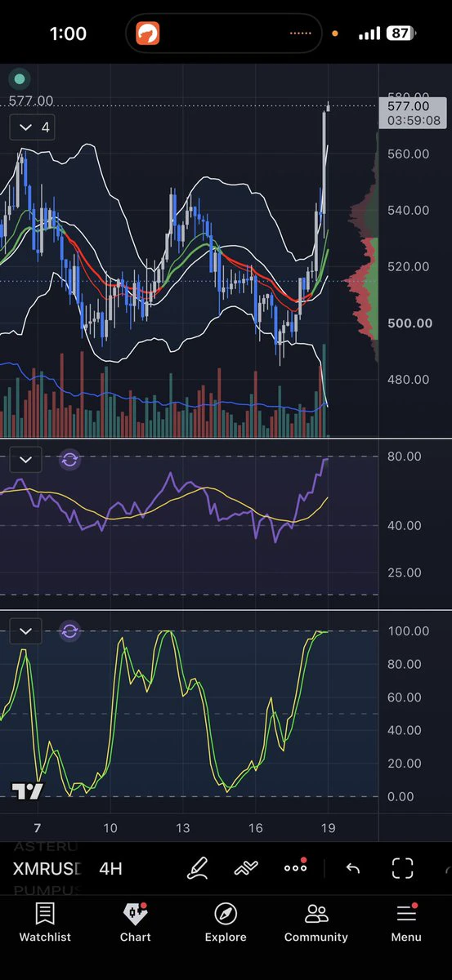Switch to the Explore tab
This screenshot has height=980, width=452.
(x=226, y=923)
